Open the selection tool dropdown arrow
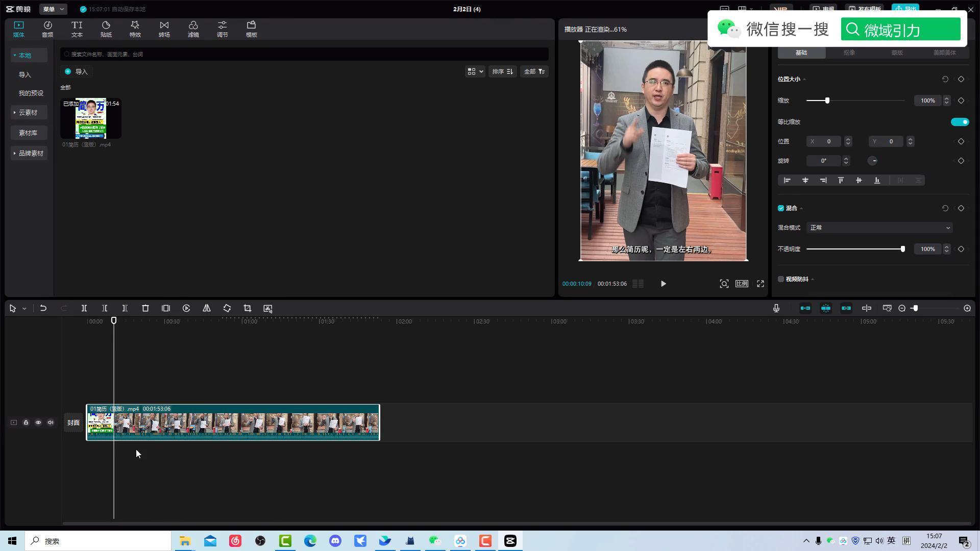The height and width of the screenshot is (551, 980). (24, 309)
